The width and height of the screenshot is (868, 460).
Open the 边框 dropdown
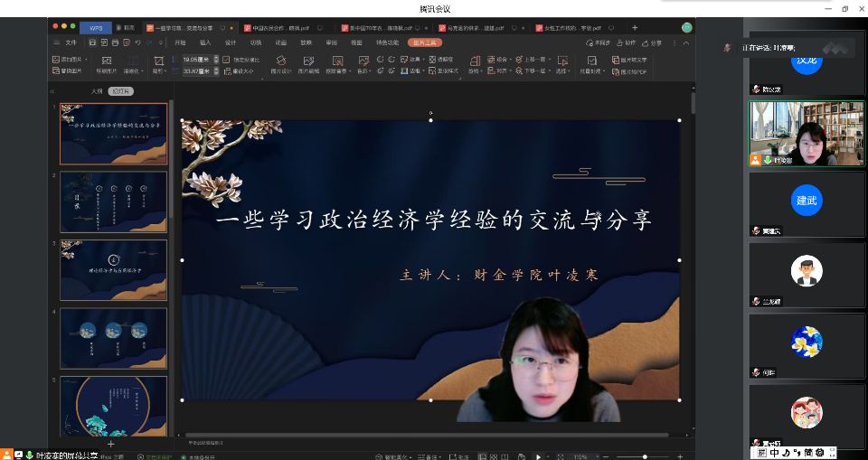412,70
